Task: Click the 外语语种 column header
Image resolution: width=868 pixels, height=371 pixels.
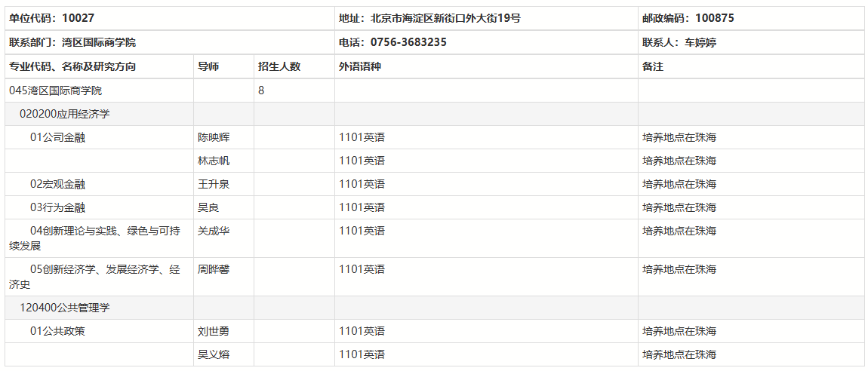Action: [x=360, y=66]
